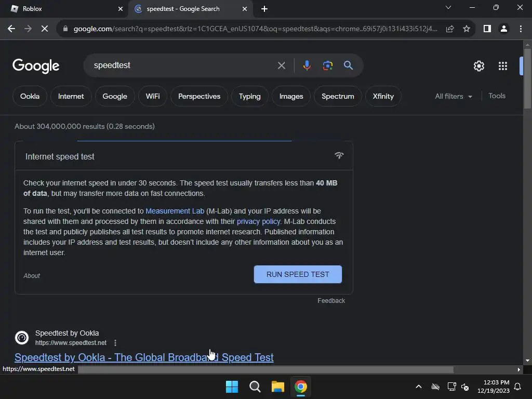Open the Perspectives filter
The height and width of the screenshot is (399, 532).
pos(199,96)
